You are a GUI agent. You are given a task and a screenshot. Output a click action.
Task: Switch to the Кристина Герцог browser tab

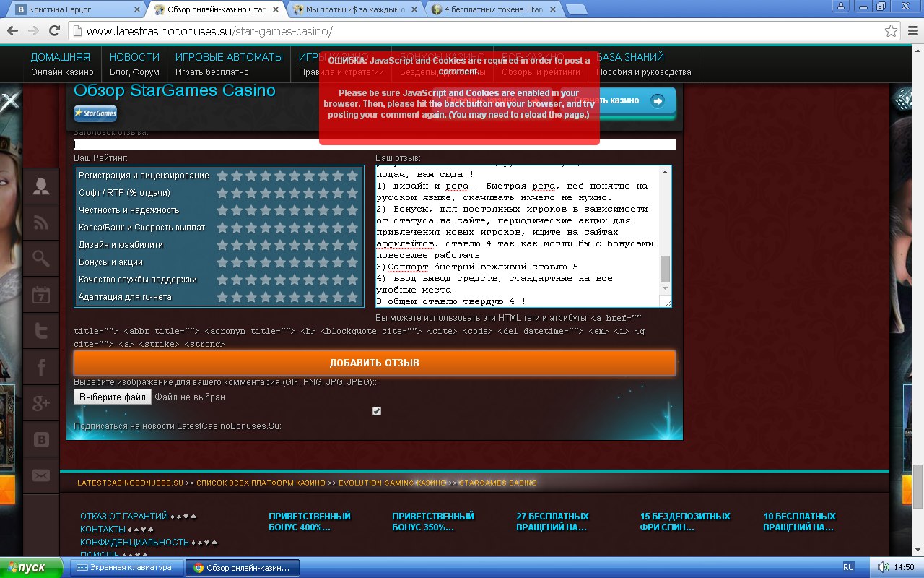tap(72, 9)
